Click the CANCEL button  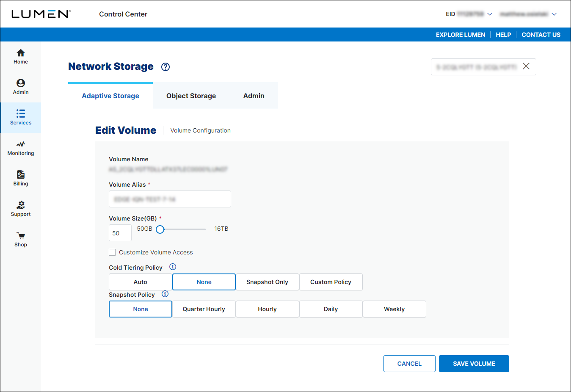(409, 364)
